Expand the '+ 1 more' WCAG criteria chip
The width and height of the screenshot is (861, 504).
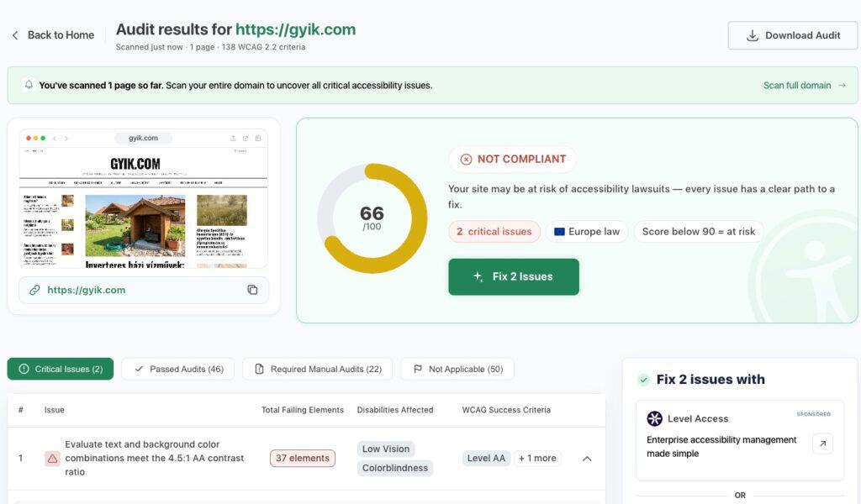(x=537, y=458)
